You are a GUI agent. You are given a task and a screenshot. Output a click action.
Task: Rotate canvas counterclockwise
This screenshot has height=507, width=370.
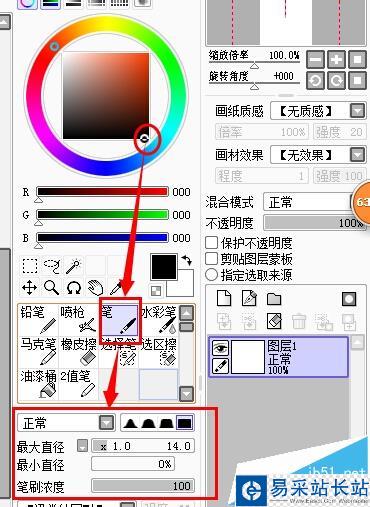(x=315, y=80)
